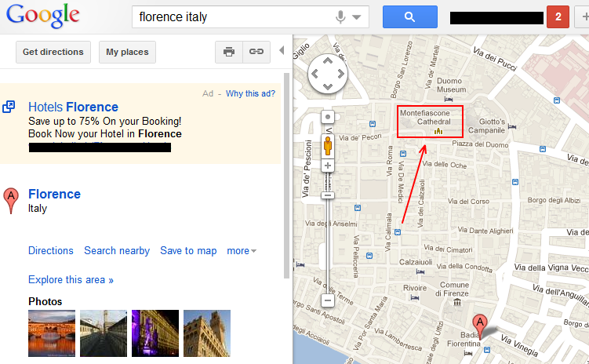Collapse the left side panel arrow
The height and width of the screenshot is (364, 589).
tap(282, 52)
